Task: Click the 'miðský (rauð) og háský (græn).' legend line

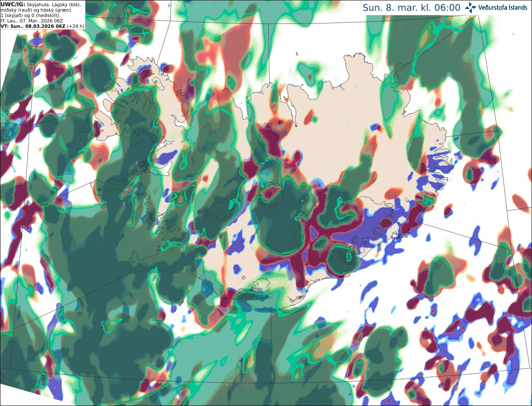Action: pos(36,10)
